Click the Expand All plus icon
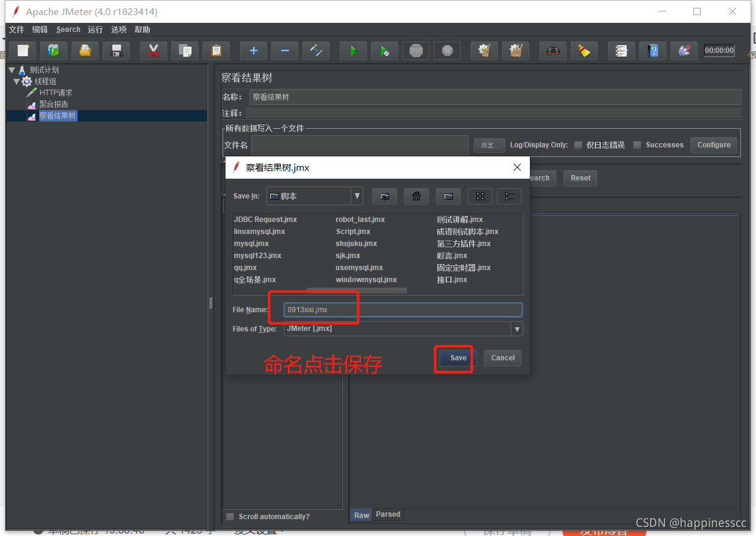Viewport: 756px width, 536px height. tap(253, 51)
